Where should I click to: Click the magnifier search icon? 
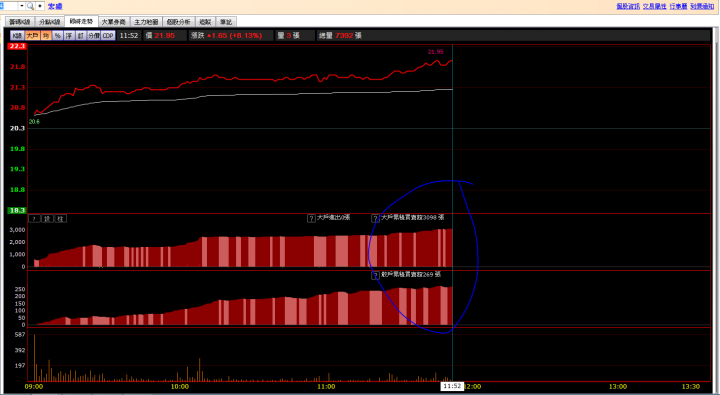click(30, 6)
